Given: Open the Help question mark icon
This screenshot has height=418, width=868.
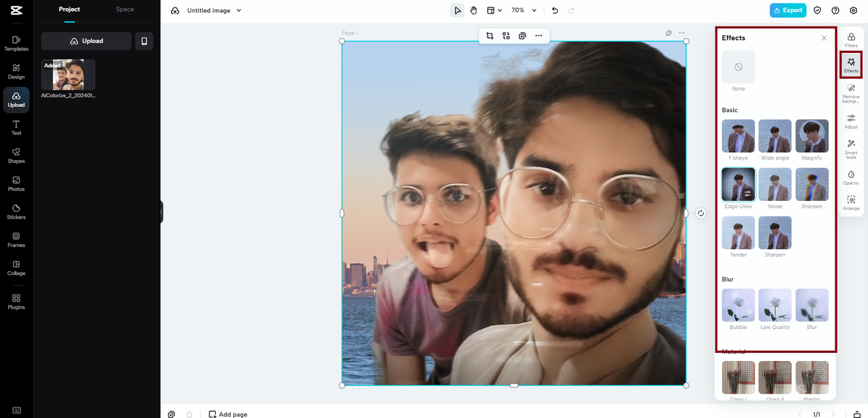Looking at the screenshot, I should point(835,10).
